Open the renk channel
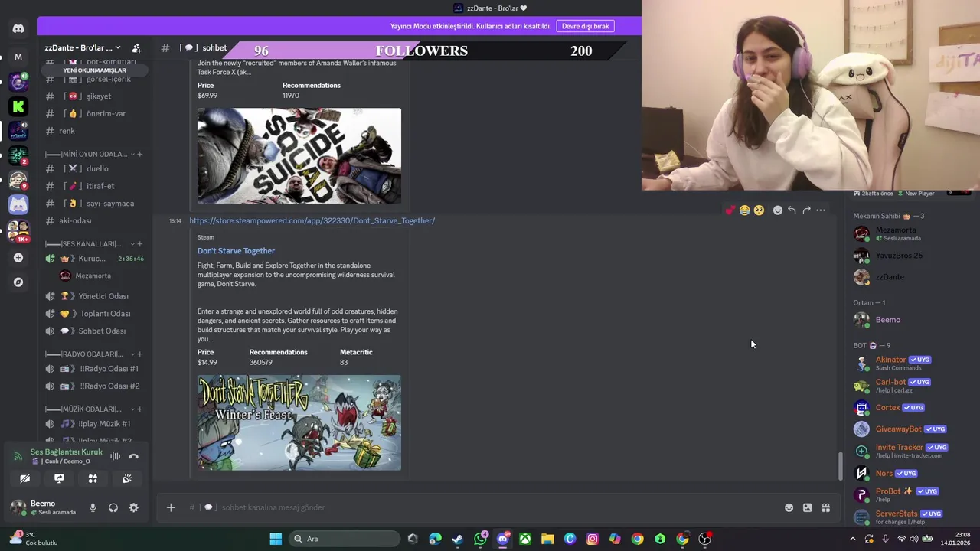Screen dimensions: 980x551 click(x=93, y=131)
